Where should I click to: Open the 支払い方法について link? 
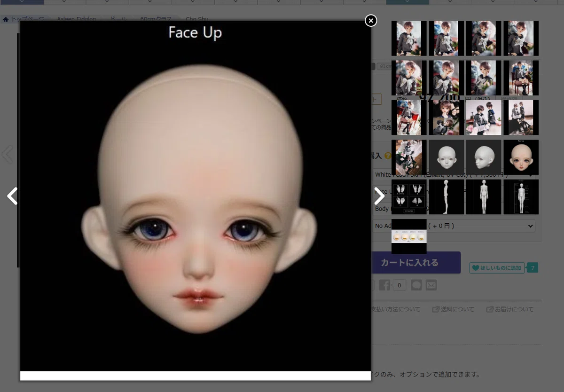tap(396, 309)
